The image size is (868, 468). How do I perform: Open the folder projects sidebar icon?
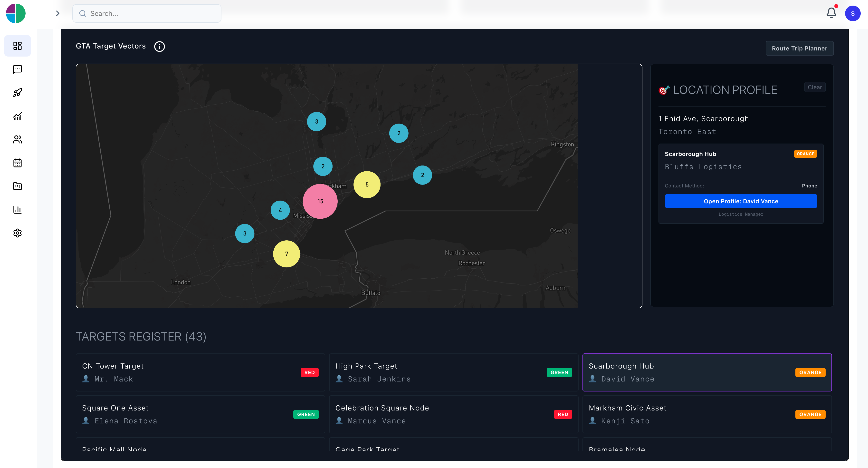click(x=18, y=186)
